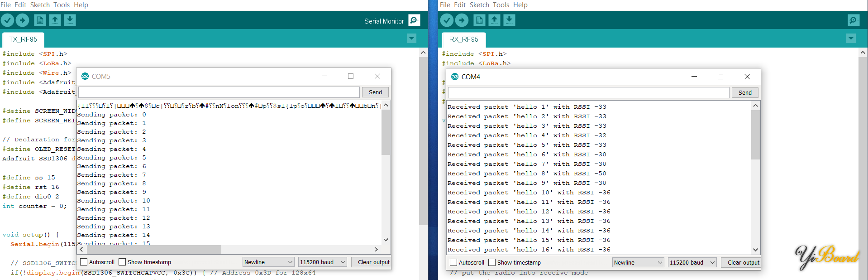Toggle Autoscroll checkbox in COM4 monitor
The height and width of the screenshot is (280, 868).
pos(453,262)
